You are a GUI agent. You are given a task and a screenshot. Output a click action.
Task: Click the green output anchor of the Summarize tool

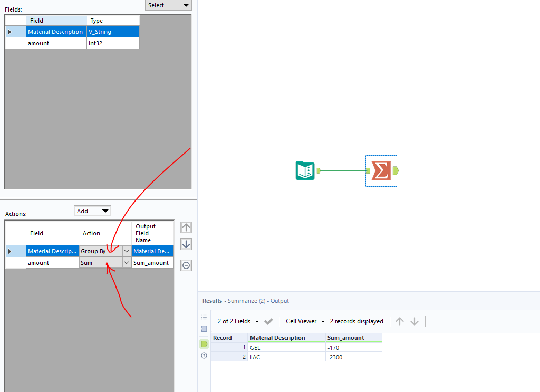pos(395,170)
